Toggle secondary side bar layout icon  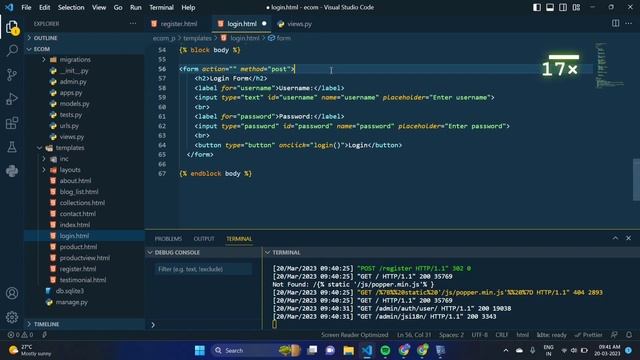click(563, 7)
